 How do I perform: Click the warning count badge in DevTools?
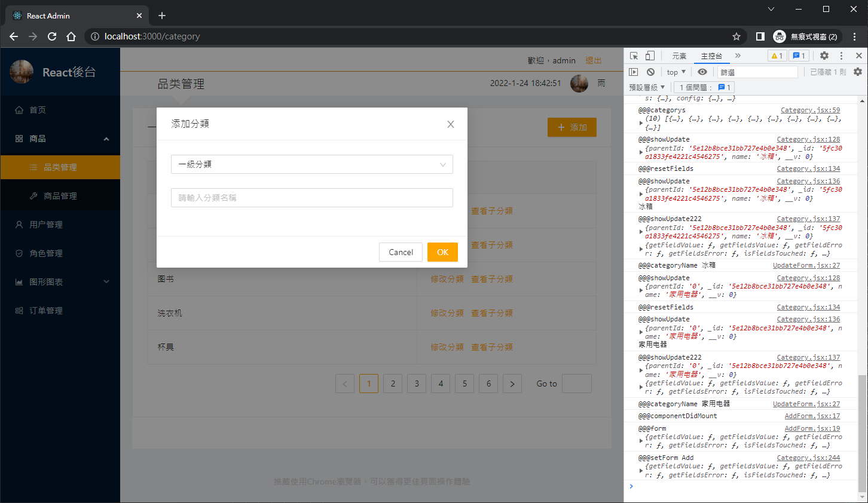(777, 56)
